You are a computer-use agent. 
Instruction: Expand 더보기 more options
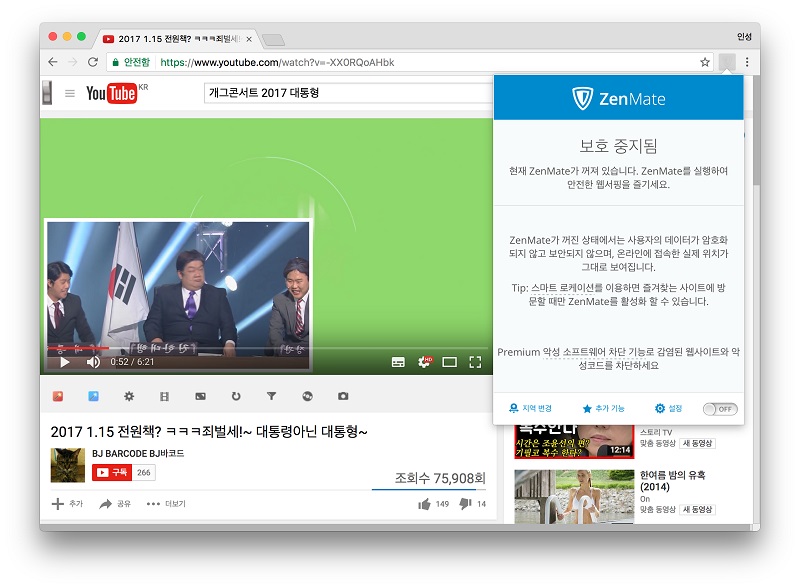(166, 504)
